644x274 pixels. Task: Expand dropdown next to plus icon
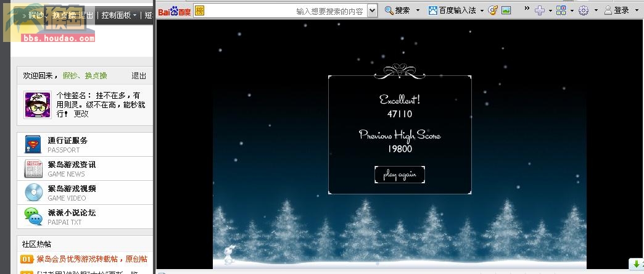coord(550,10)
